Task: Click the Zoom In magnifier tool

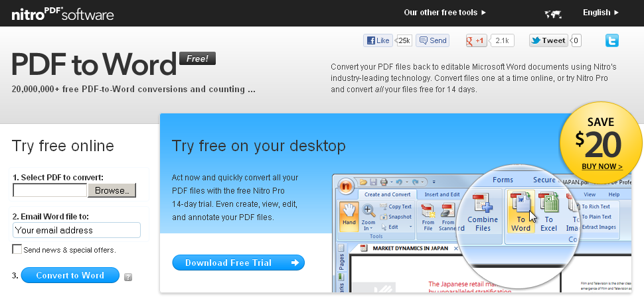Action: pyautogui.click(x=368, y=217)
